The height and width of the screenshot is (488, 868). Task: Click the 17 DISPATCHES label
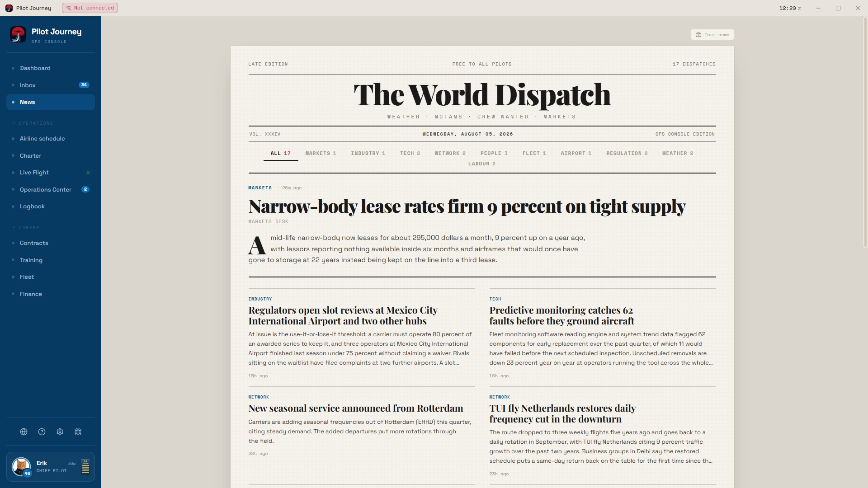694,64
